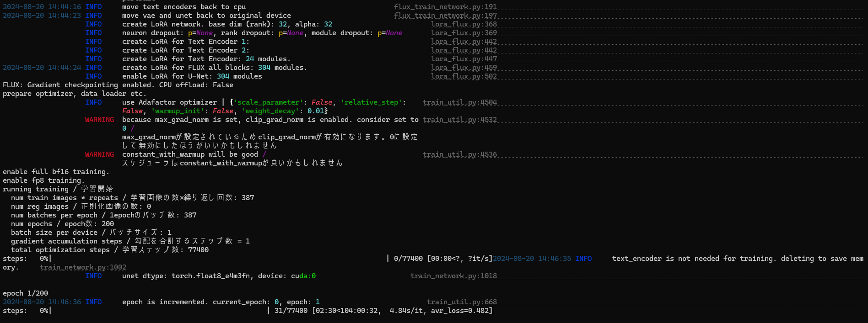Click the text 'move vae and unet back to original device'
Viewport: 868px width, 323px height.
pos(206,16)
